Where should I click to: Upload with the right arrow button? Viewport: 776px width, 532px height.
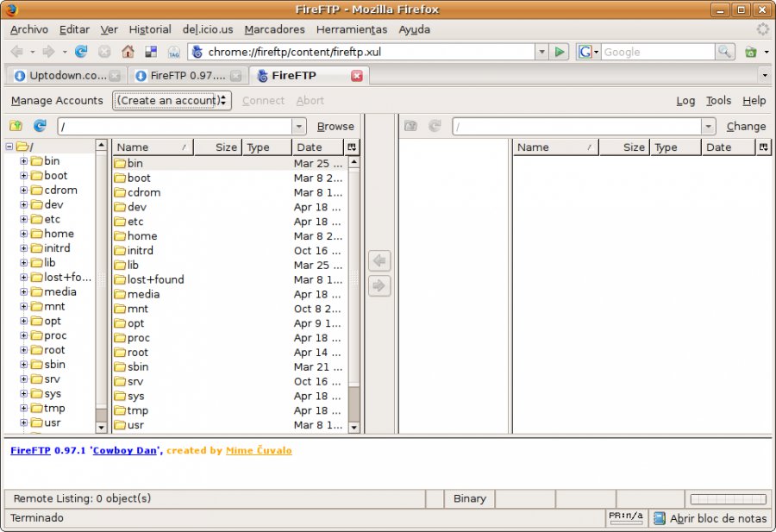[379, 285]
